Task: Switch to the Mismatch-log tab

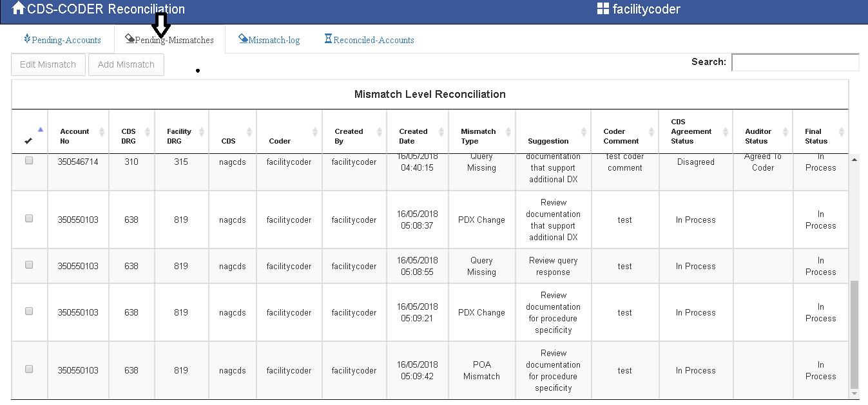Action: pos(274,40)
